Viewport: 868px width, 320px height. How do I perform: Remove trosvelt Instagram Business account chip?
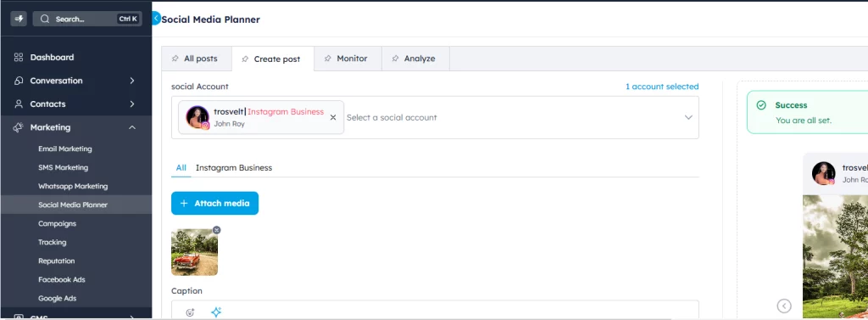tap(332, 118)
